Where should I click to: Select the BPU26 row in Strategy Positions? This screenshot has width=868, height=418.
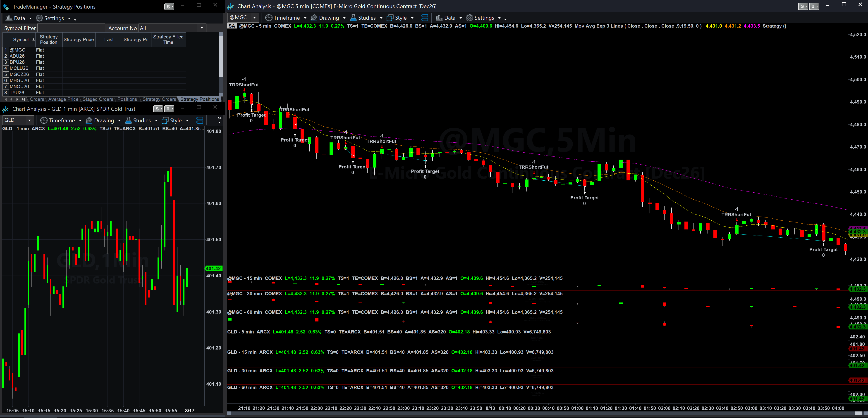point(94,62)
